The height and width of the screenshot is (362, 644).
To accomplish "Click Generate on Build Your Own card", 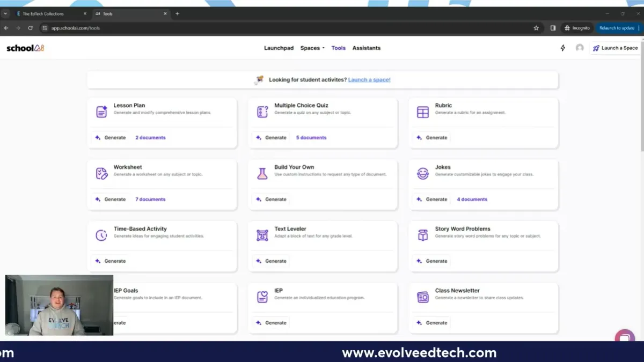I will click(271, 199).
